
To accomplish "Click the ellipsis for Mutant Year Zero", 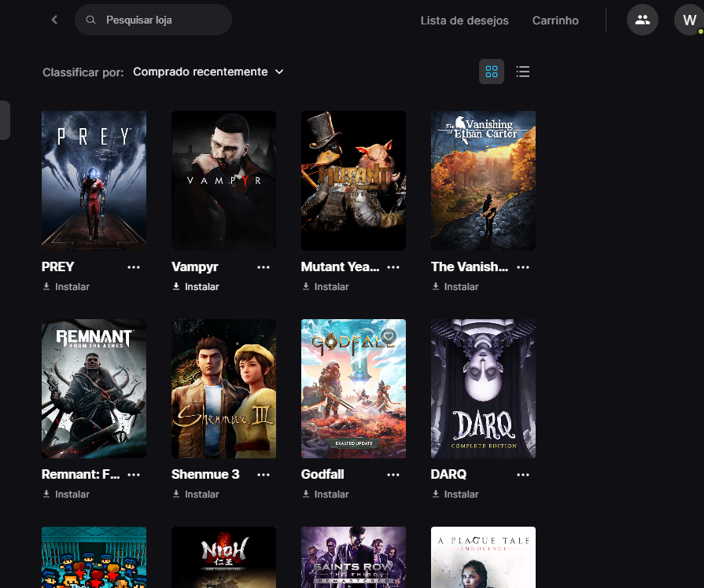I will point(393,267).
